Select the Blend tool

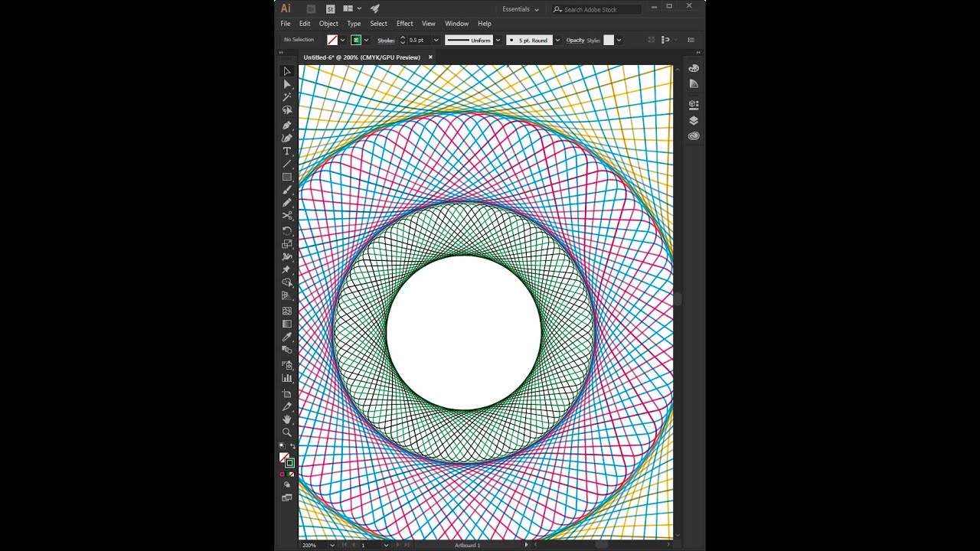(x=287, y=350)
